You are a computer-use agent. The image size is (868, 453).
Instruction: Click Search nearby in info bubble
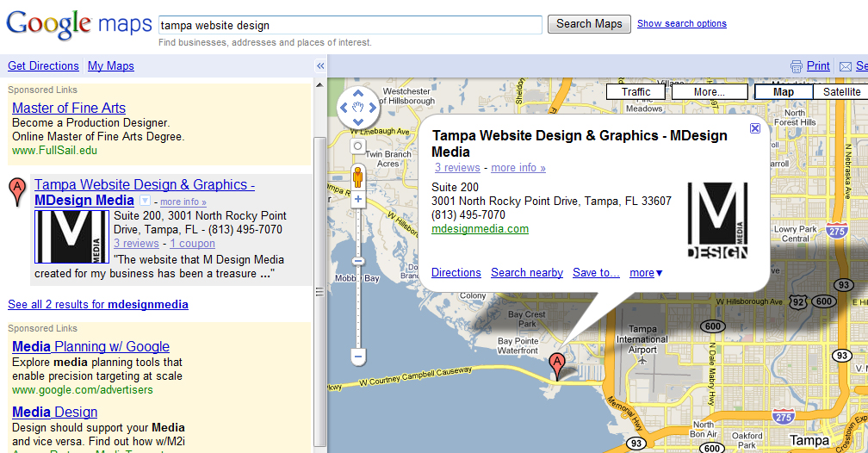(x=527, y=272)
